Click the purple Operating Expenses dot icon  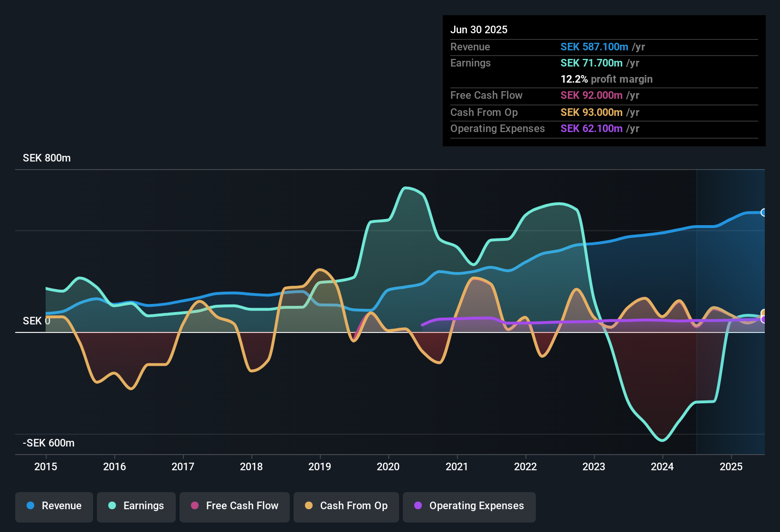pos(418,506)
